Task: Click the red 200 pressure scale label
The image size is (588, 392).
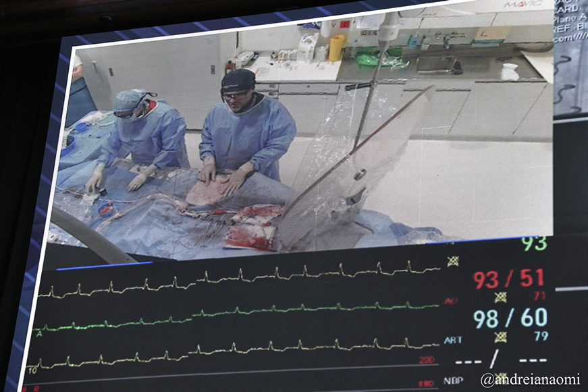Action: (426, 360)
